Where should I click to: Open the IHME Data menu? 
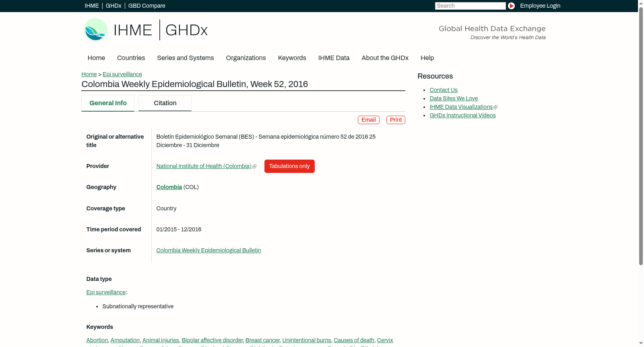click(x=334, y=58)
